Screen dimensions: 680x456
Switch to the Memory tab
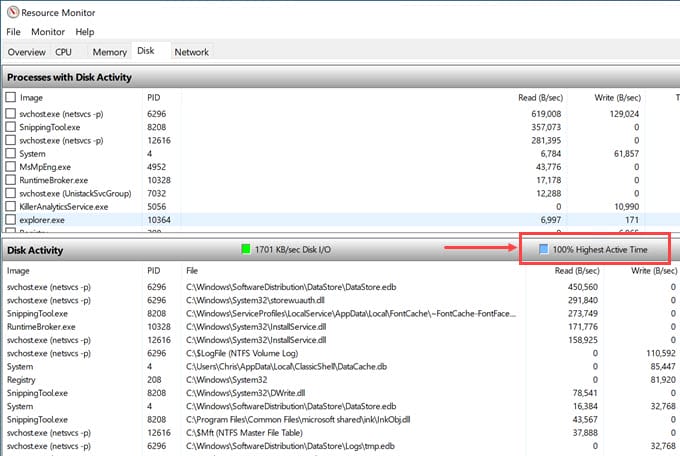[x=110, y=52]
